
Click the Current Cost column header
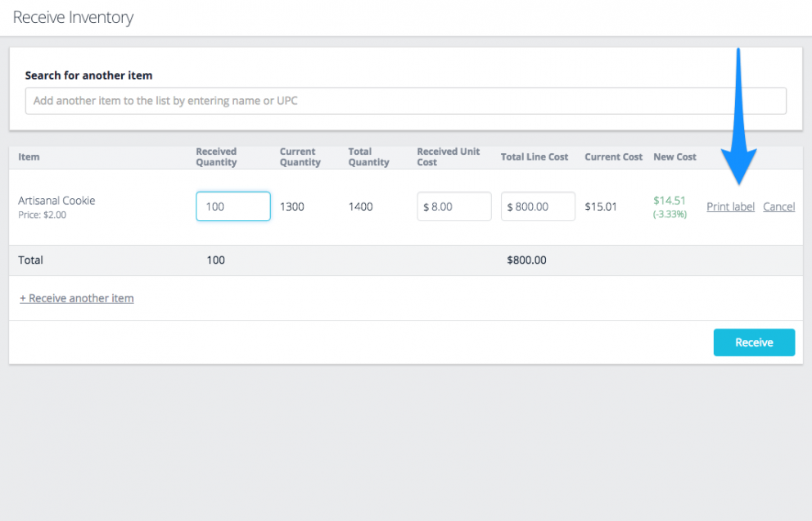[x=612, y=156]
